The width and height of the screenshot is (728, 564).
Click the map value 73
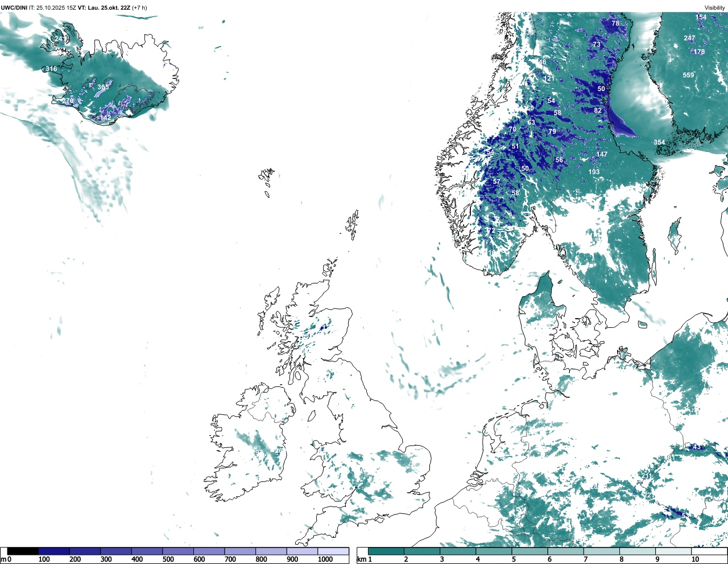click(597, 44)
